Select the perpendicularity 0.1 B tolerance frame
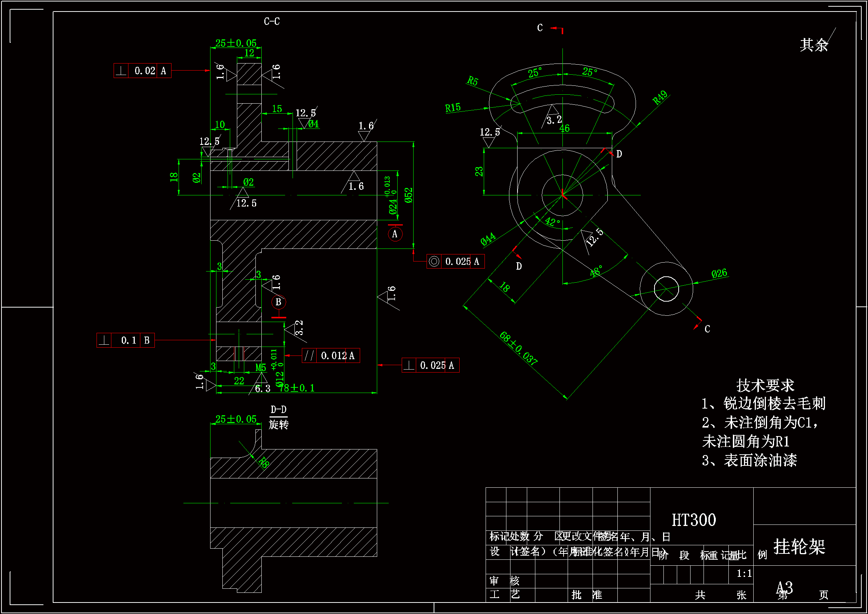This screenshot has height=614, width=868. point(125,340)
